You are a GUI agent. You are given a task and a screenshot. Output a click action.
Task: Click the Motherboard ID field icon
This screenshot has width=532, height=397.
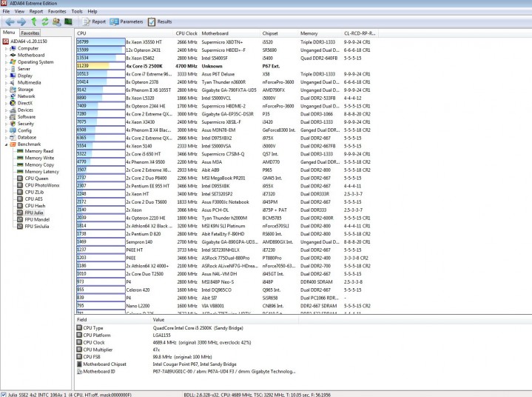79,372
